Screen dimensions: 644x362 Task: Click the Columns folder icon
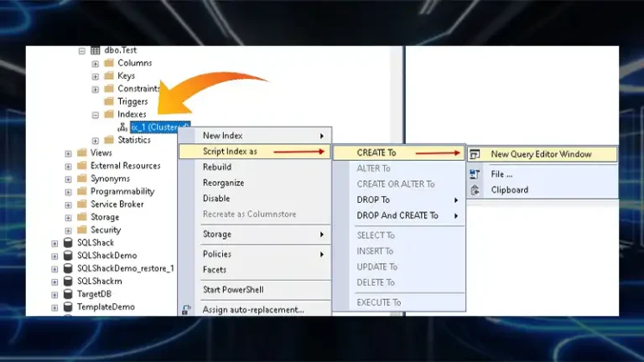pyautogui.click(x=109, y=63)
